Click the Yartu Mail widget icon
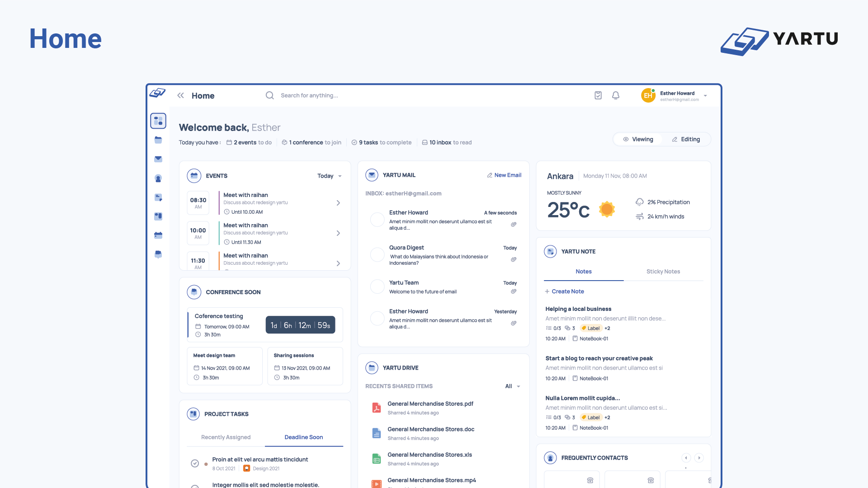The image size is (868, 488). (372, 175)
